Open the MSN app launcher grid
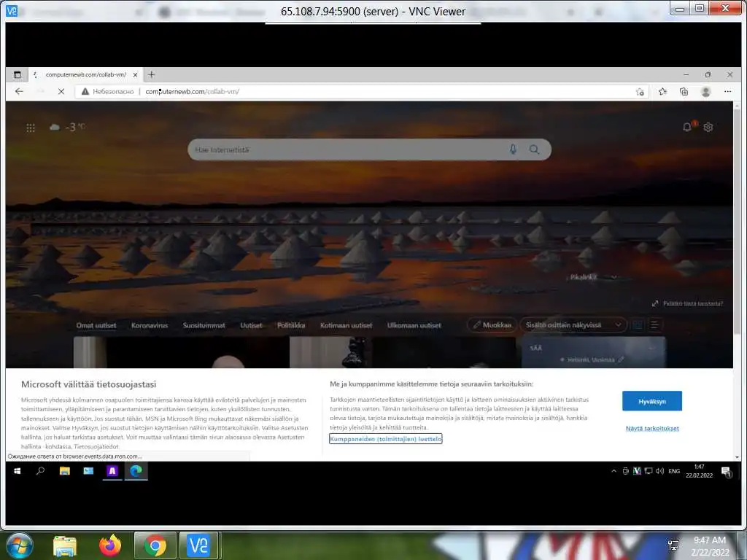The width and height of the screenshot is (747, 560). [x=31, y=128]
